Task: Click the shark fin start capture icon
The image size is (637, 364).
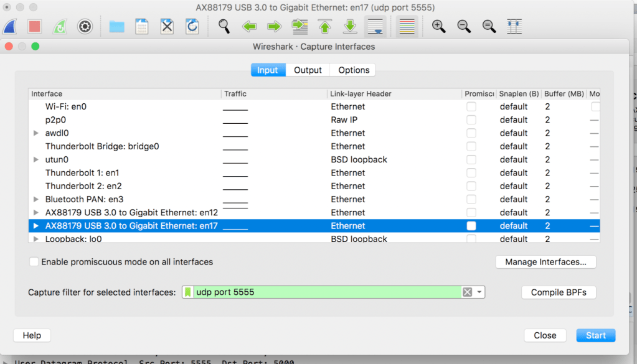Action: click(x=10, y=26)
